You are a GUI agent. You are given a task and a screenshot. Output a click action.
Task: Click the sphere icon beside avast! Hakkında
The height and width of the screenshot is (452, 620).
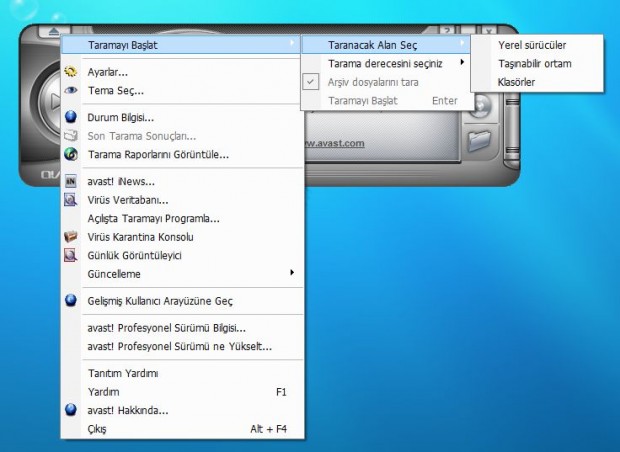click(x=70, y=410)
